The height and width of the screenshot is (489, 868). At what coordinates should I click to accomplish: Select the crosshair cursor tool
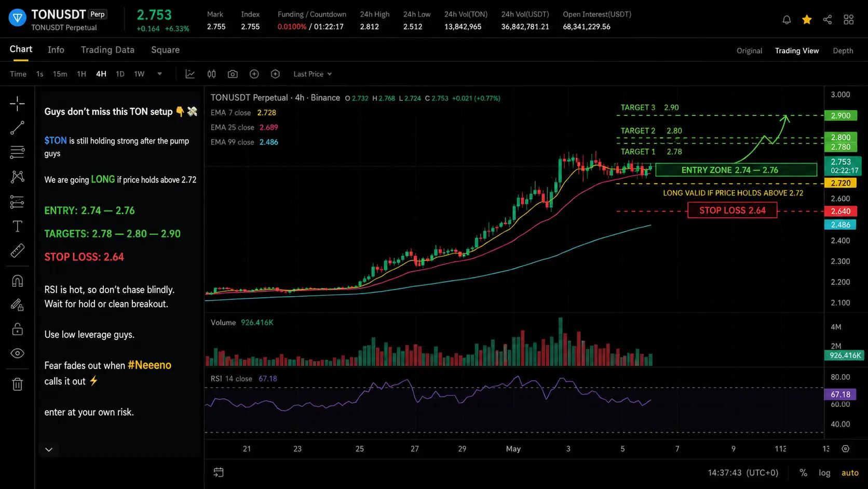click(x=17, y=103)
